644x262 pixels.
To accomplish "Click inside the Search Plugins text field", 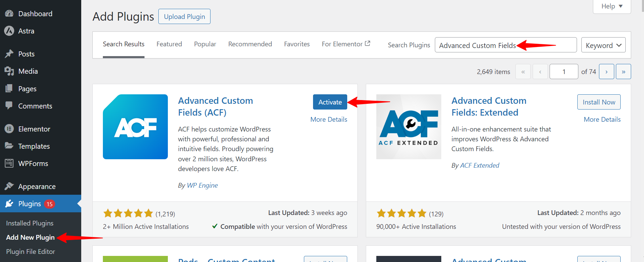I will click(x=505, y=45).
